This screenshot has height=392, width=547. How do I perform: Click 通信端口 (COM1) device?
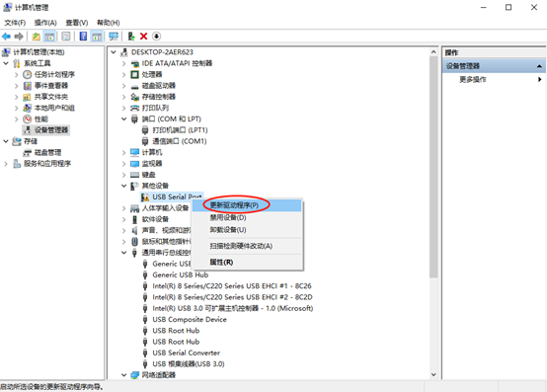(180, 141)
